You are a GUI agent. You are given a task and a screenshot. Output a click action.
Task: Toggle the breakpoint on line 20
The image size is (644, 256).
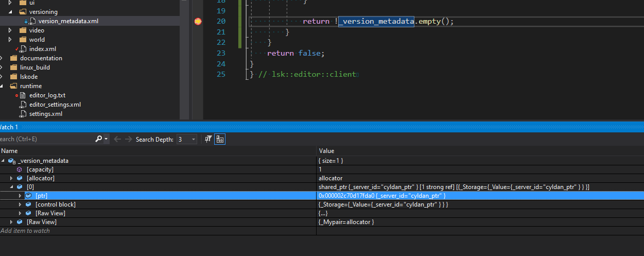[x=198, y=21]
